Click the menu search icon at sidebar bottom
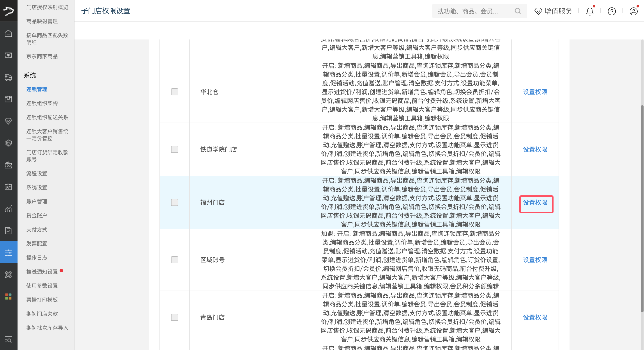Screen dimensions: 644x350 [x=9, y=340]
